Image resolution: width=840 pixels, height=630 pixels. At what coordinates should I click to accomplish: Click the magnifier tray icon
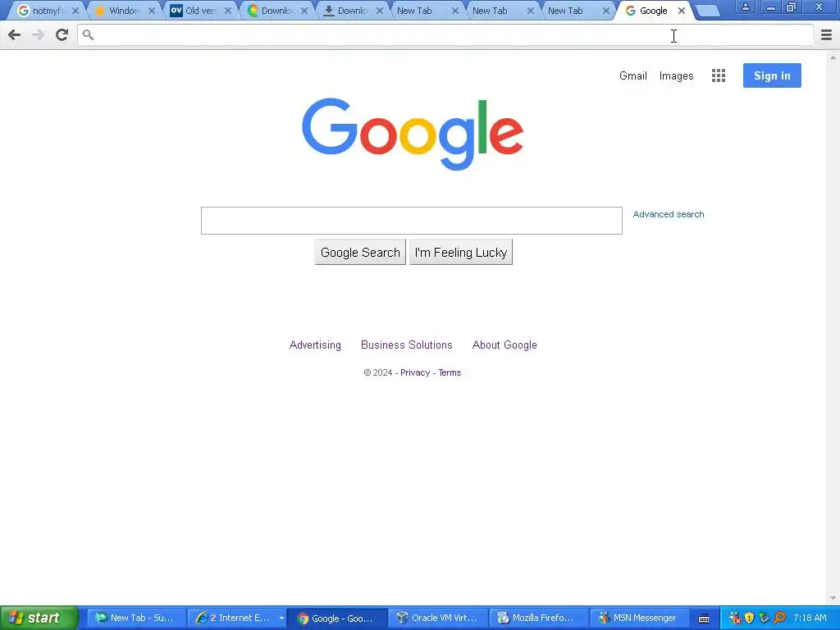tap(780, 619)
